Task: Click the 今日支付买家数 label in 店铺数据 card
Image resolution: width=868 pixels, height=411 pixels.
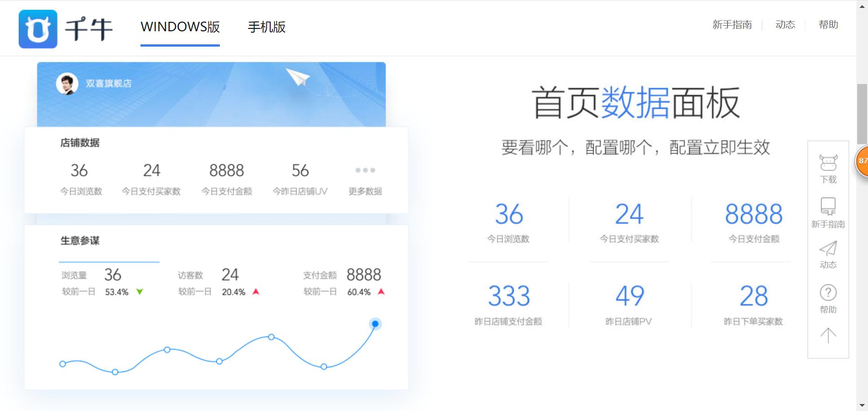Action: pos(151,191)
